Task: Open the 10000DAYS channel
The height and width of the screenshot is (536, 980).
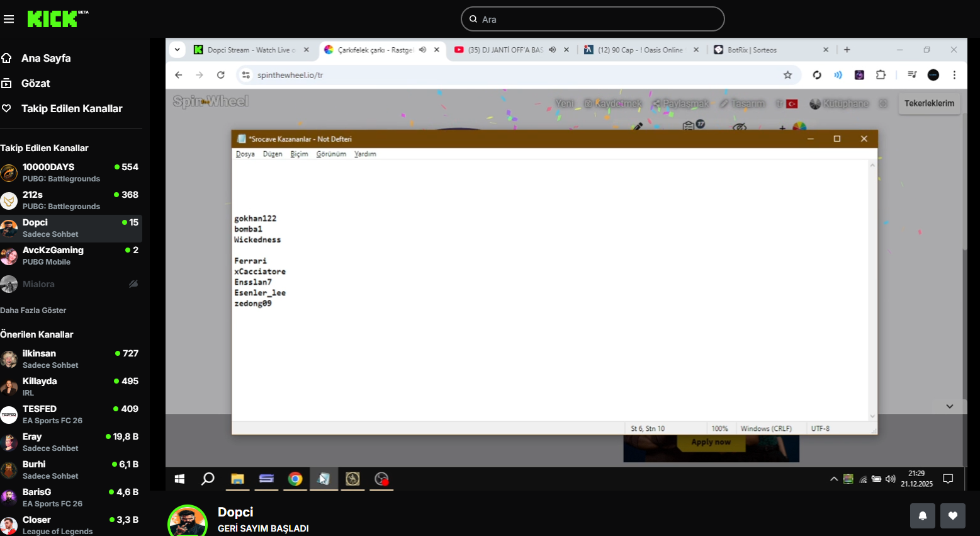Action: pyautogui.click(x=71, y=173)
